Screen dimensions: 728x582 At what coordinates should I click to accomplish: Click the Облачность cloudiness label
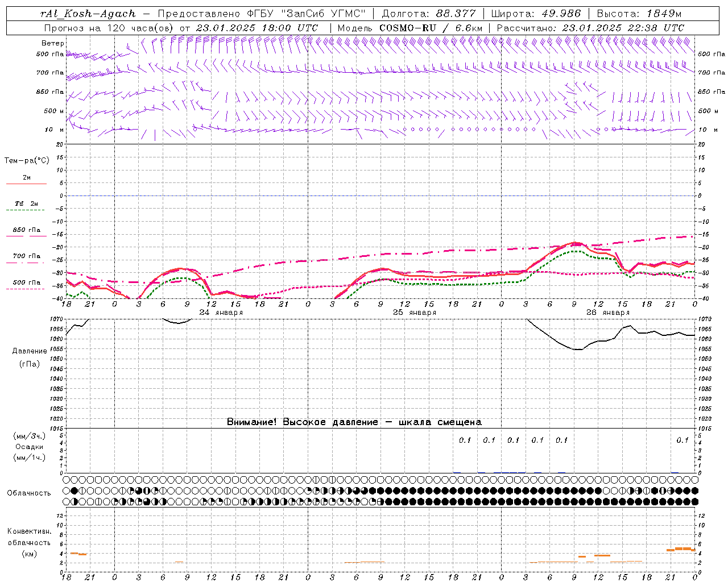coord(29,493)
